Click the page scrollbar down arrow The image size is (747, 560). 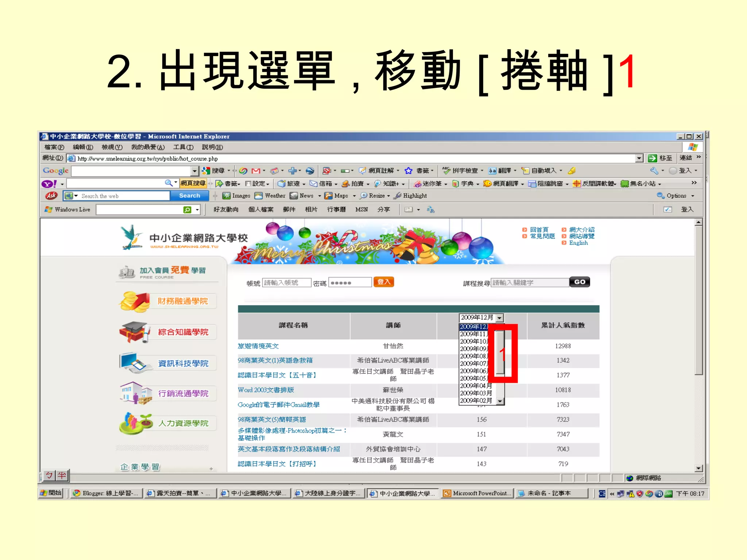pyautogui.click(x=698, y=468)
